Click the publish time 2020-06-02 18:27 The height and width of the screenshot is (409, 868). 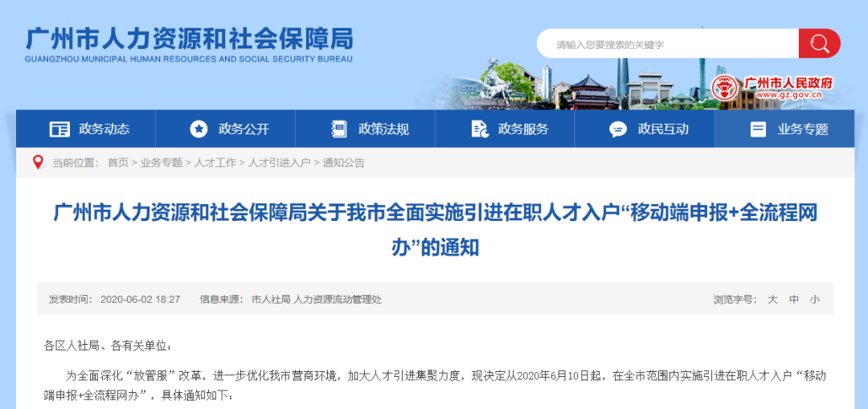point(140,300)
